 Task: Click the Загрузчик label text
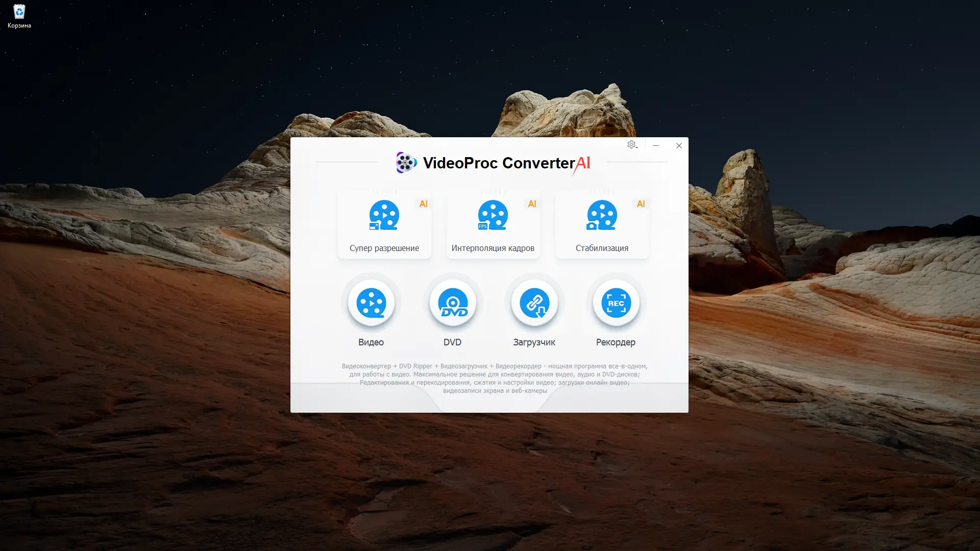[x=534, y=342]
